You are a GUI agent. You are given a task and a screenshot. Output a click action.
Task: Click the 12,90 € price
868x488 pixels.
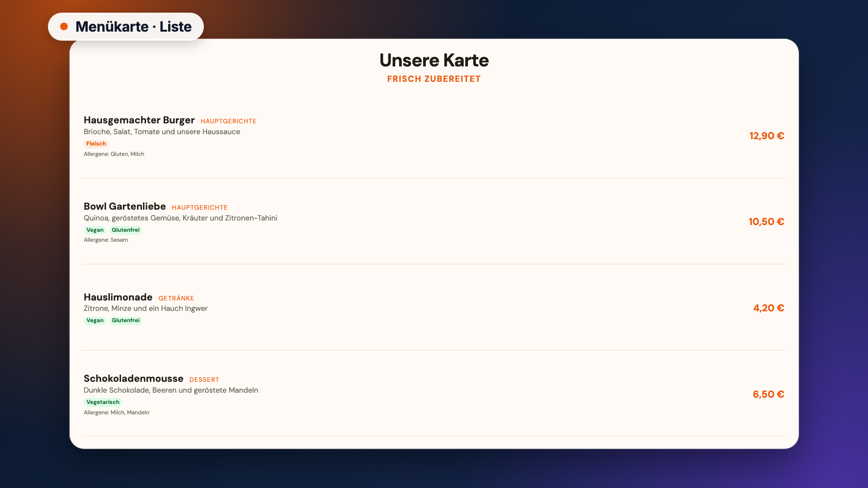pyautogui.click(x=767, y=136)
